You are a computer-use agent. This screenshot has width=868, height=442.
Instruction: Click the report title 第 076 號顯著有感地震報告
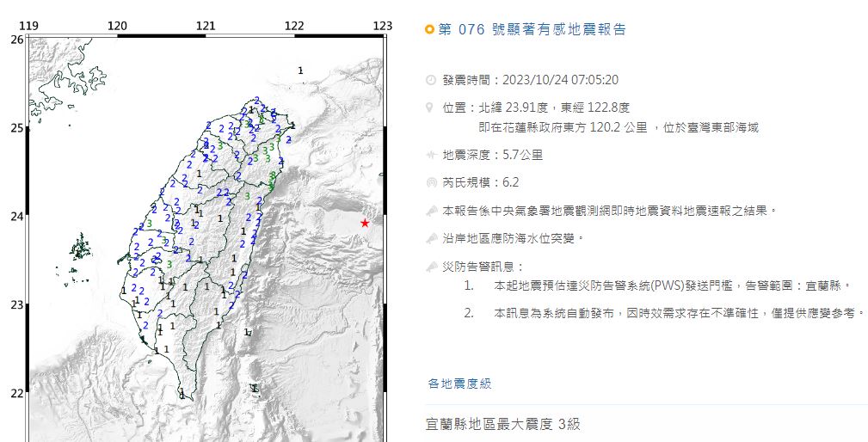point(532,30)
